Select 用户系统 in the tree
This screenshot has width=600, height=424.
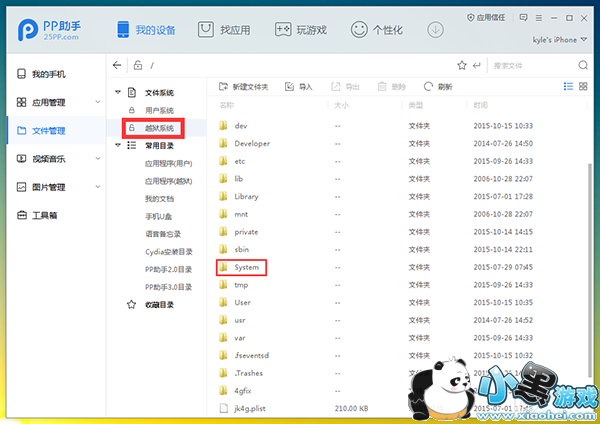point(159,110)
